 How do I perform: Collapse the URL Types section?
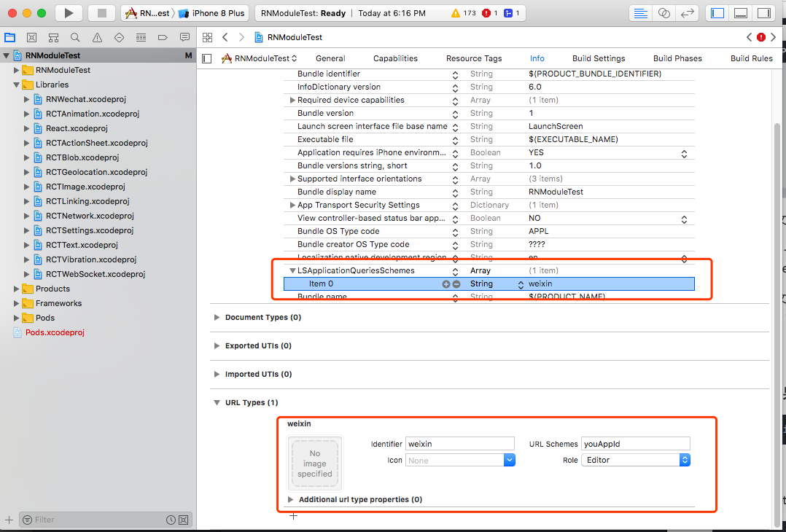[x=217, y=403]
